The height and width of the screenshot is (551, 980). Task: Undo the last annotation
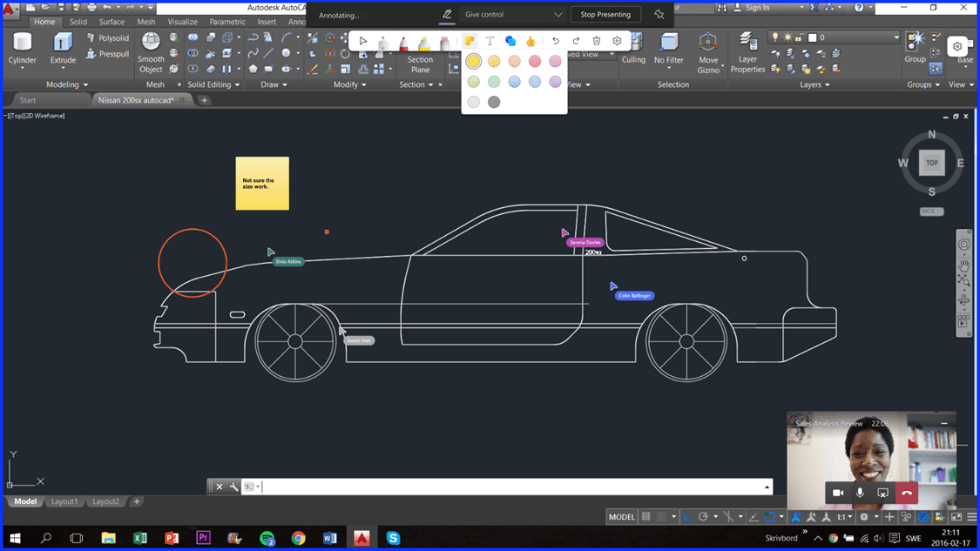click(555, 40)
